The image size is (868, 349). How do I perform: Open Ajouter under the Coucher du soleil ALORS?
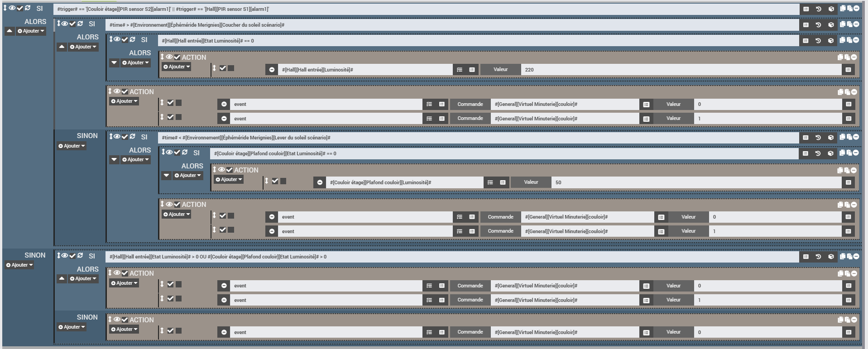point(83,47)
